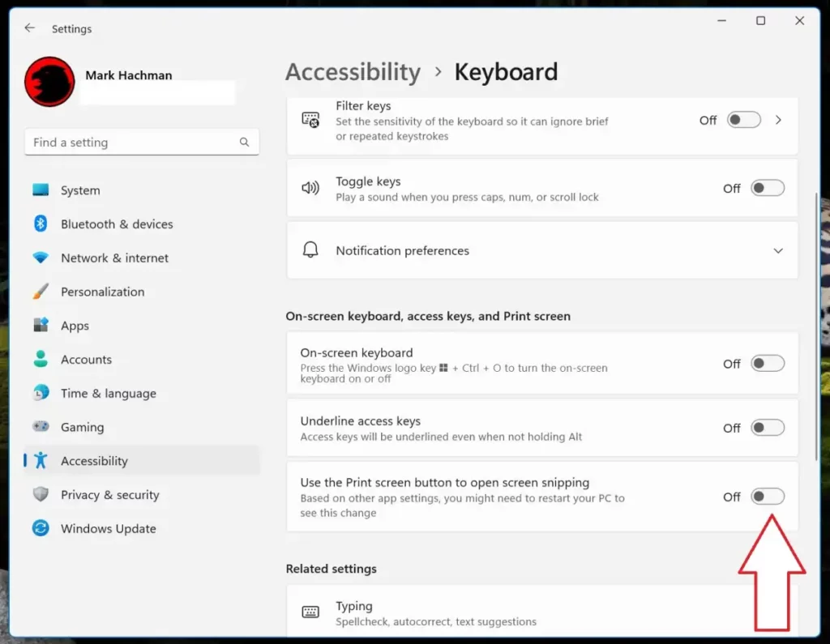This screenshot has width=830, height=644.
Task: Click the Network & internet Wi-Fi icon
Action: (41, 258)
